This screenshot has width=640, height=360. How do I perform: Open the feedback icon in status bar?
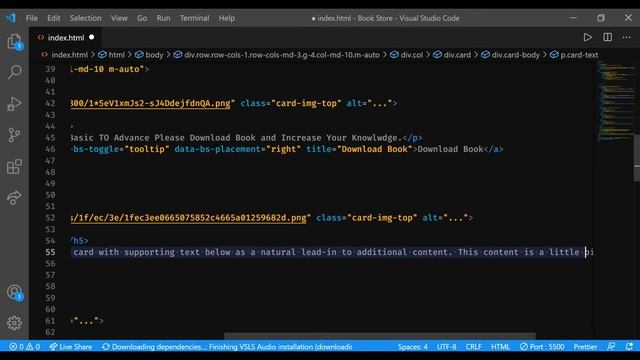click(x=611, y=346)
